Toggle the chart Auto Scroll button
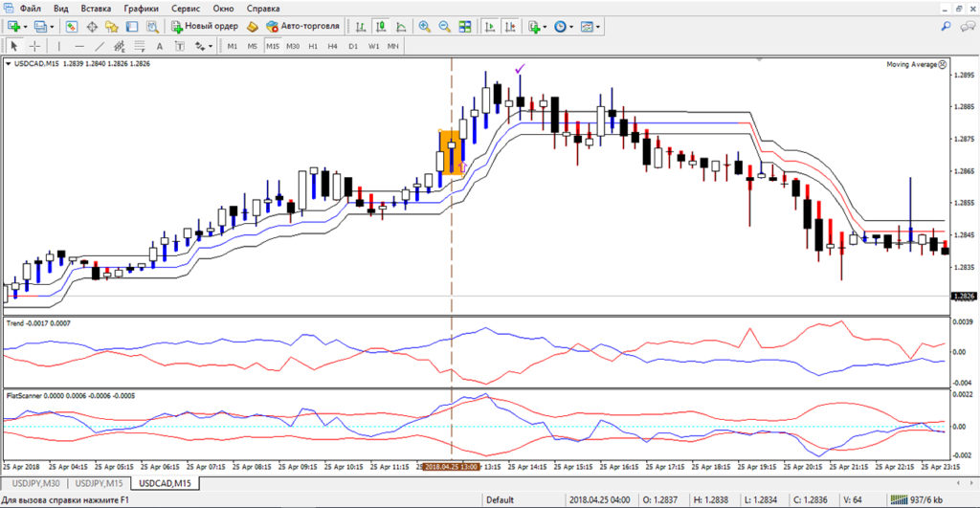The image size is (980, 508). click(490, 27)
